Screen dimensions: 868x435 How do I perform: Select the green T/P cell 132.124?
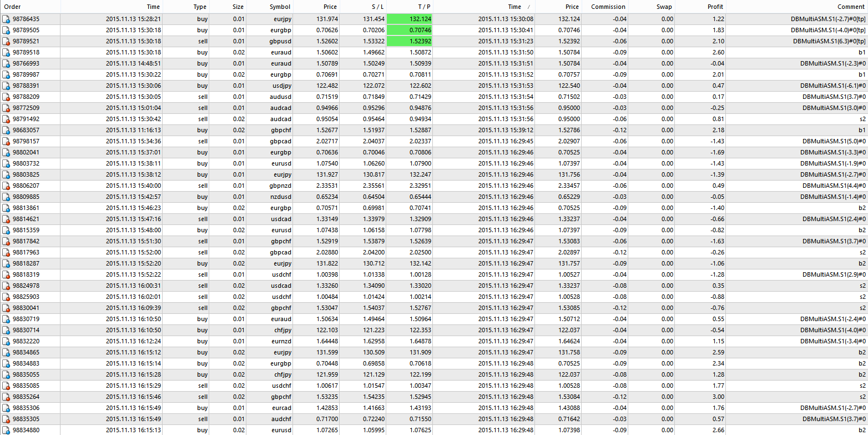(x=410, y=19)
